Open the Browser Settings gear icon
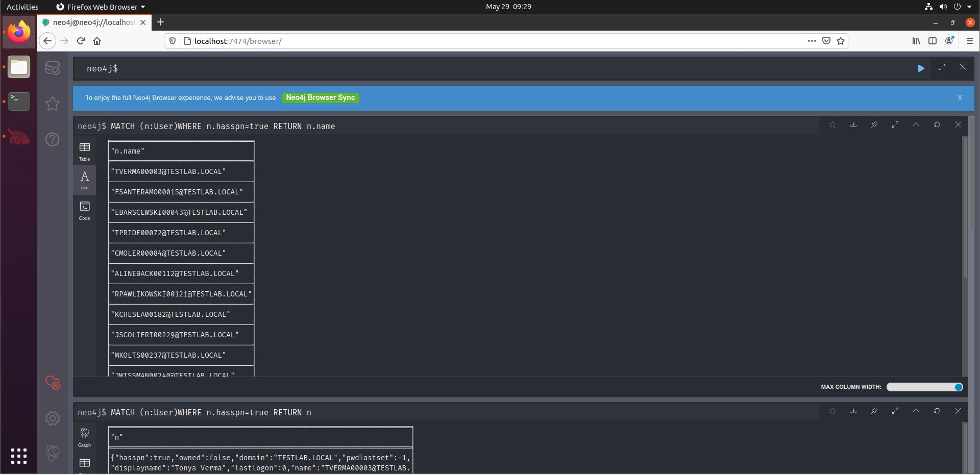This screenshot has height=475, width=980. coord(53,418)
